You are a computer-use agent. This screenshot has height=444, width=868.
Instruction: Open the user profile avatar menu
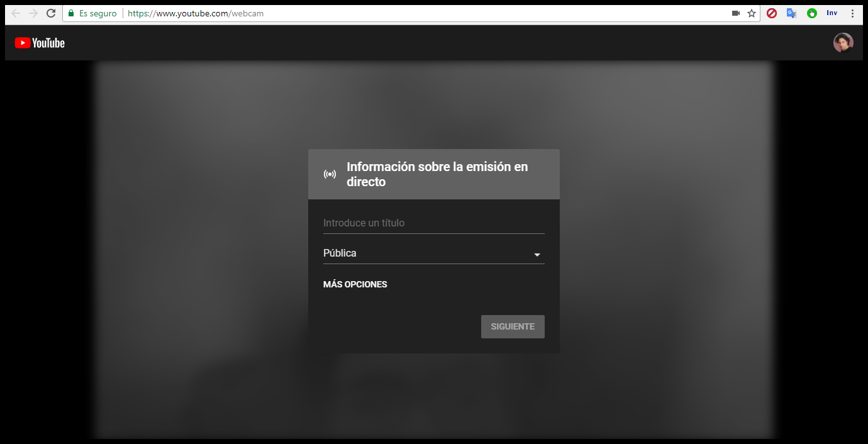click(843, 43)
